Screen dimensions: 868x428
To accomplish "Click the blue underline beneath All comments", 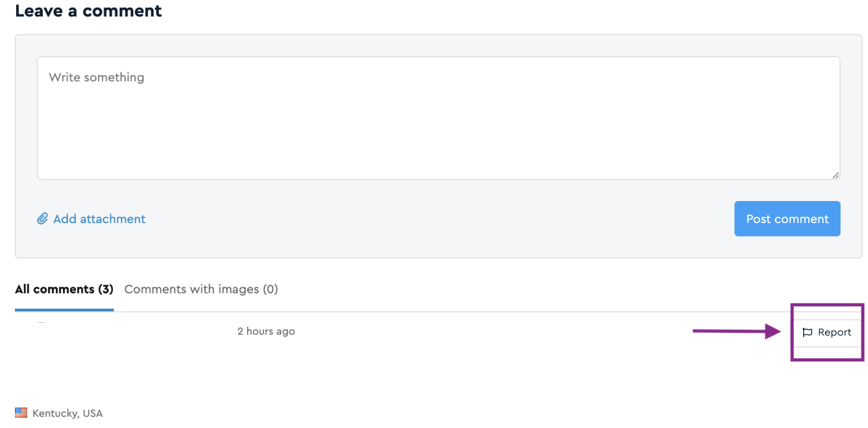I will [64, 310].
